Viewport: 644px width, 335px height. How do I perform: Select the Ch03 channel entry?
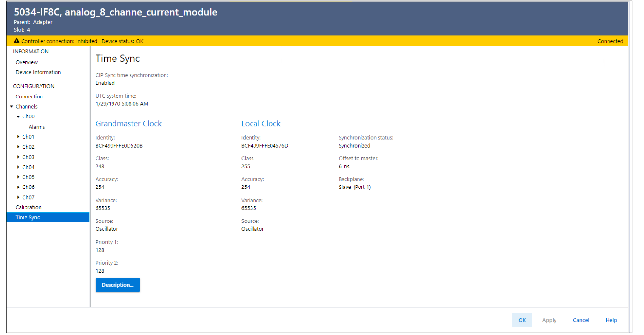coord(28,157)
